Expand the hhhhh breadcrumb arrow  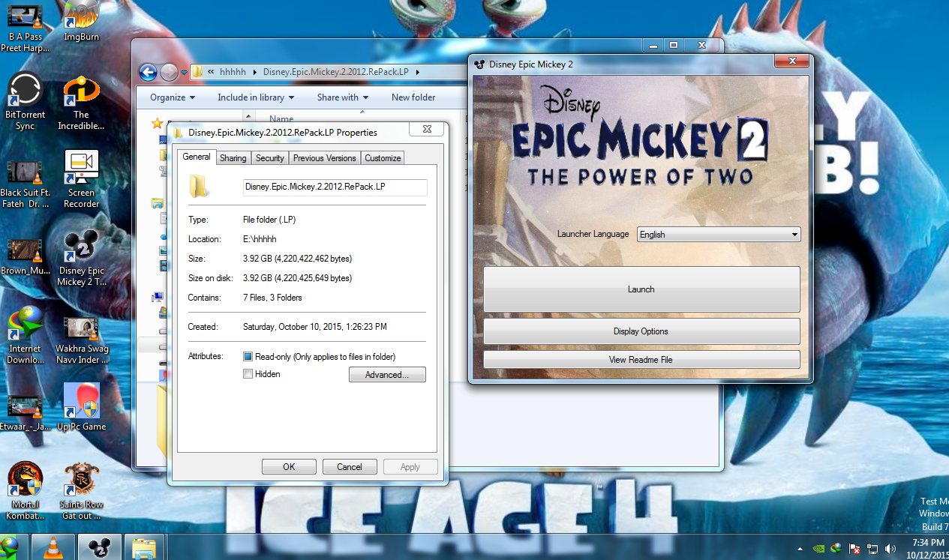(x=254, y=72)
